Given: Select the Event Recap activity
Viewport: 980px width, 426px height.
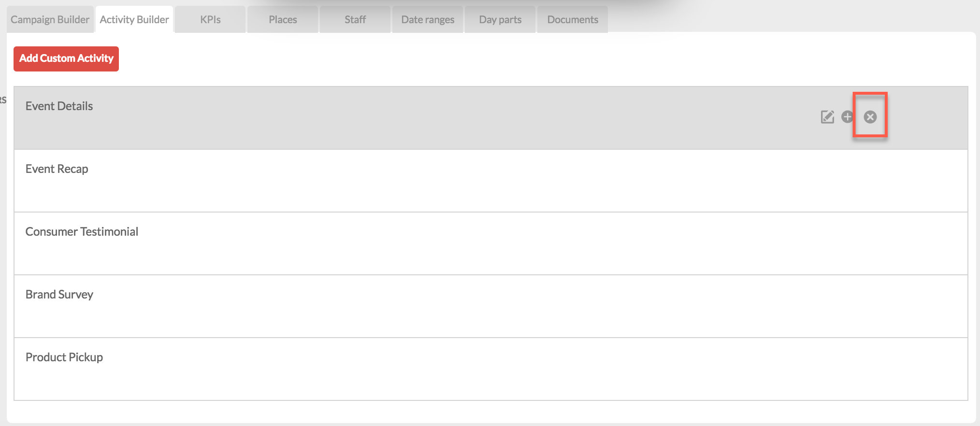Looking at the screenshot, I should coord(491,181).
